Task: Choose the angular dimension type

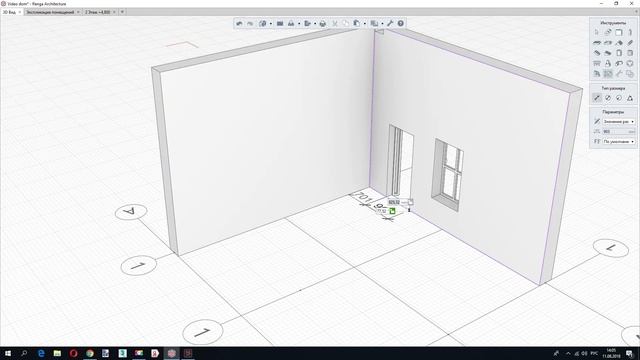Action: coord(630,98)
